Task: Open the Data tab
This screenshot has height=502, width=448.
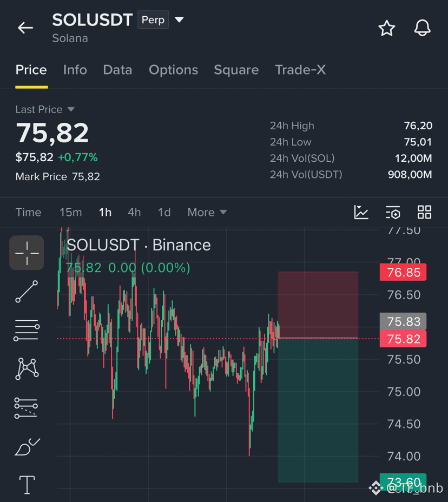Action: tap(117, 70)
